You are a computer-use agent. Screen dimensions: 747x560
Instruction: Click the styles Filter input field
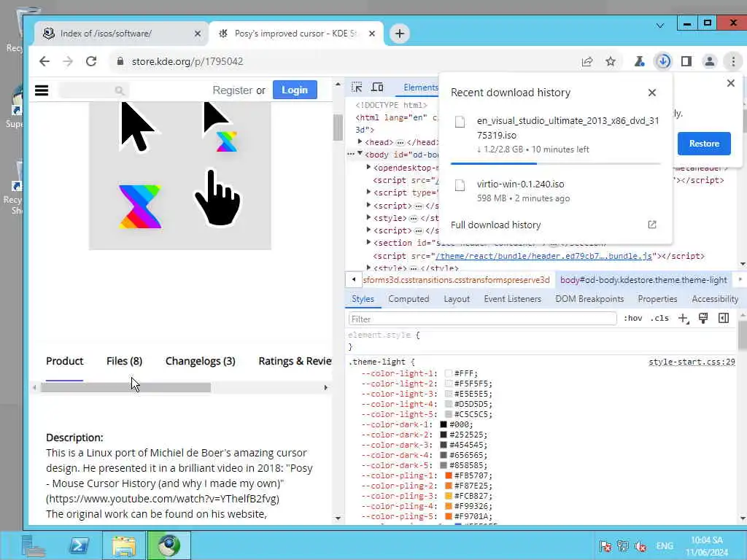(483, 319)
